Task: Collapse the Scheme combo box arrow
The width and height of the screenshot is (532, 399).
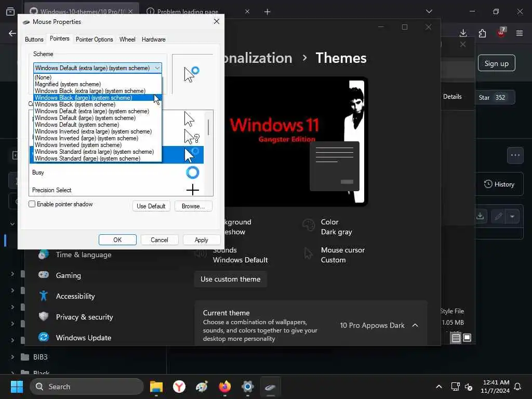Action: click(157, 68)
